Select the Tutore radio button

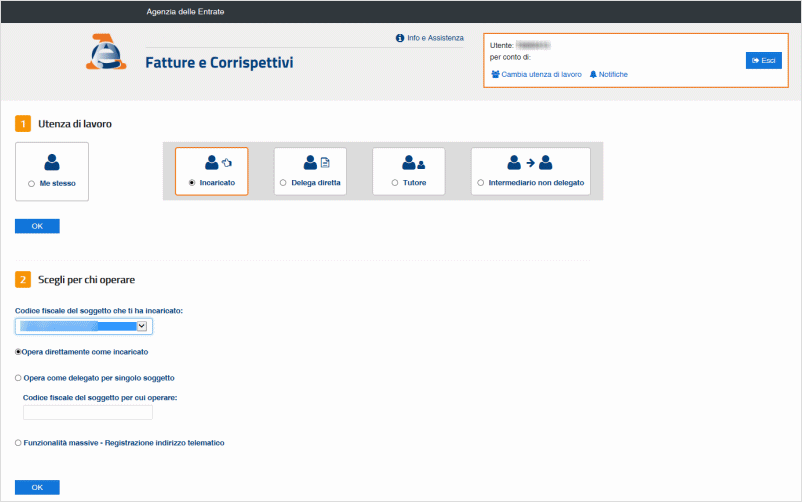pos(395,183)
